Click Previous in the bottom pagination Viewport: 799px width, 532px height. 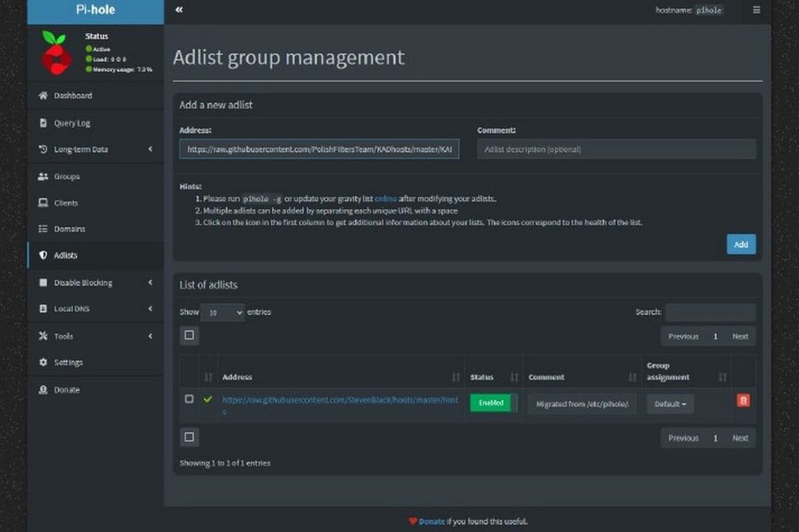coord(684,438)
